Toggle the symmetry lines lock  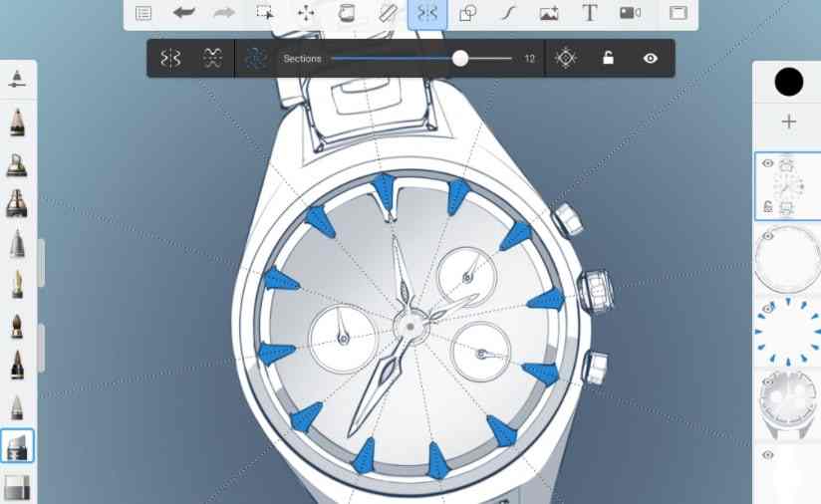point(608,58)
